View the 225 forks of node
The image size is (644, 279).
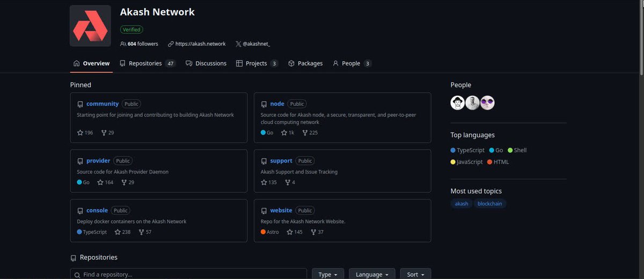(310, 133)
